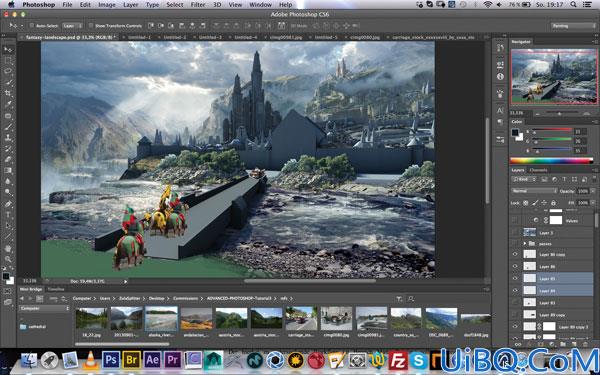600x375 pixels.
Task: Hide Layer 84 with its eye icon
Action: (x=515, y=290)
